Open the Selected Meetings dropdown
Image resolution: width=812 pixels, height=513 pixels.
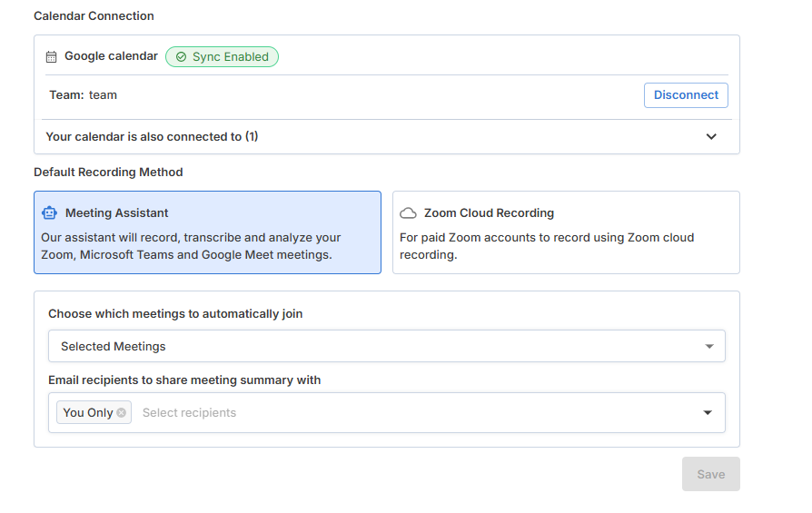386,346
